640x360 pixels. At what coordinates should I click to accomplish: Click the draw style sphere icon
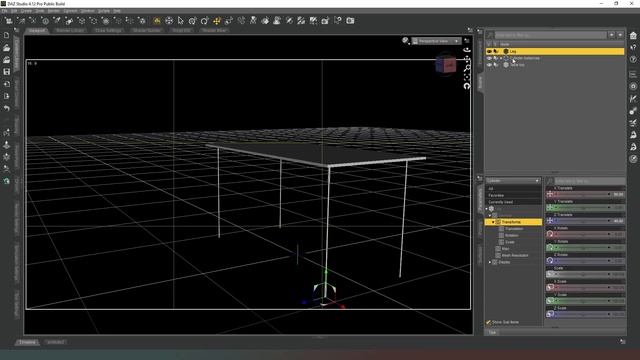[x=405, y=40]
